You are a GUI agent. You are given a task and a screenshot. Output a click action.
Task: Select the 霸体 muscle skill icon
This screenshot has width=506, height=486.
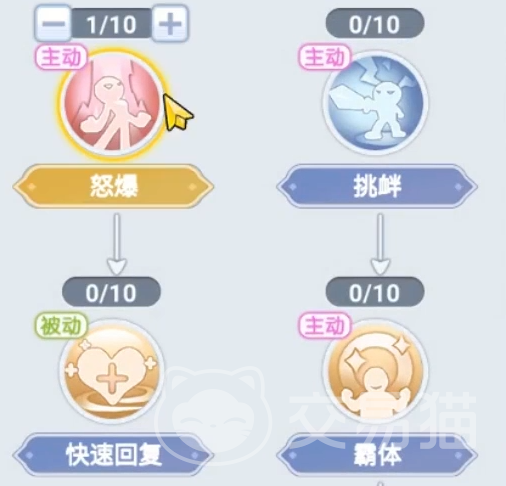(x=376, y=372)
